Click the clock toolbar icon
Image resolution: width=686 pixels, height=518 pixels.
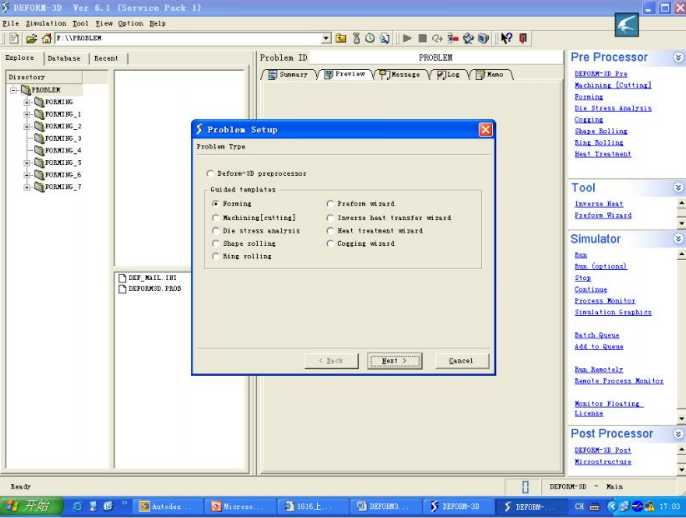click(370, 38)
